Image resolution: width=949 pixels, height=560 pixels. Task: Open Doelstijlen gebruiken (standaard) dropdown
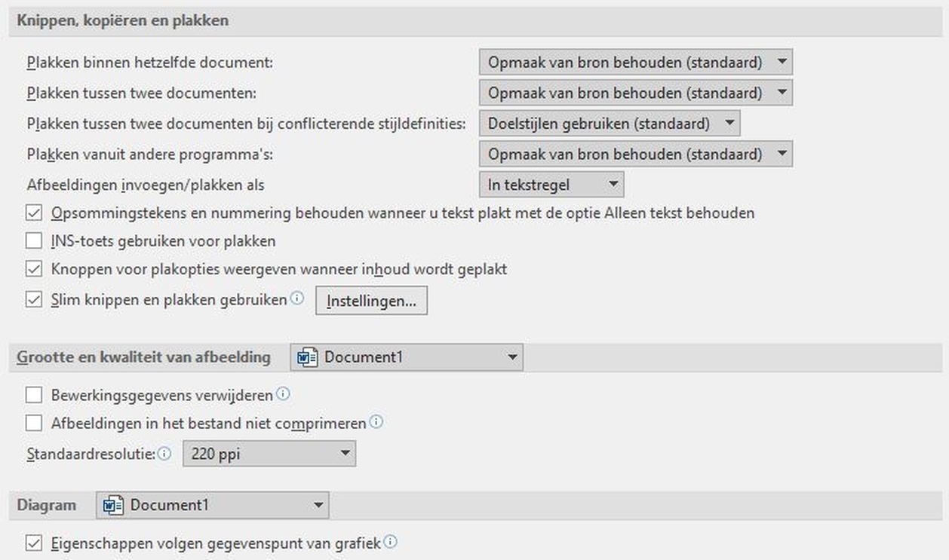coord(610,124)
